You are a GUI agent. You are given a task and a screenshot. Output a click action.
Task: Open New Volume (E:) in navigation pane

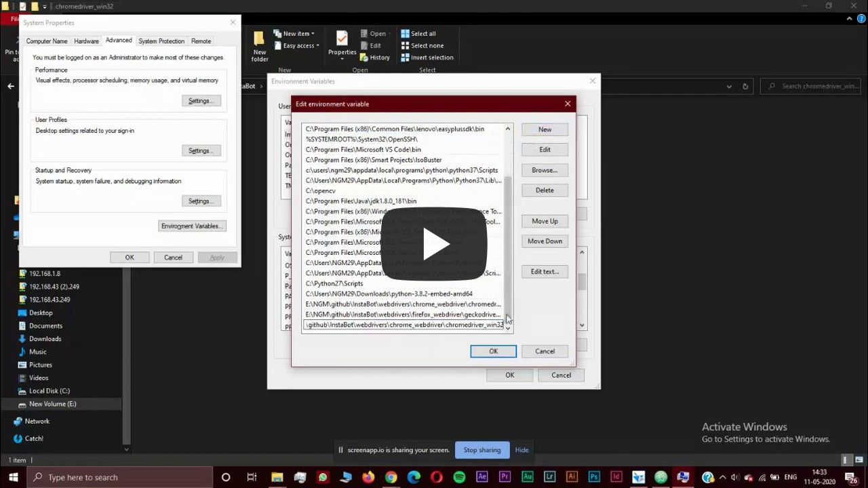(x=52, y=404)
